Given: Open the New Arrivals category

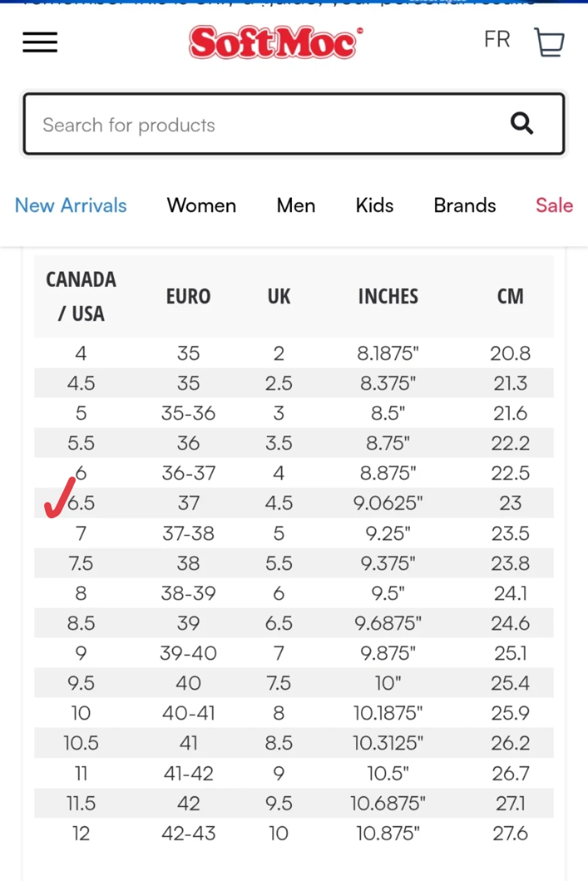Looking at the screenshot, I should pos(71,206).
